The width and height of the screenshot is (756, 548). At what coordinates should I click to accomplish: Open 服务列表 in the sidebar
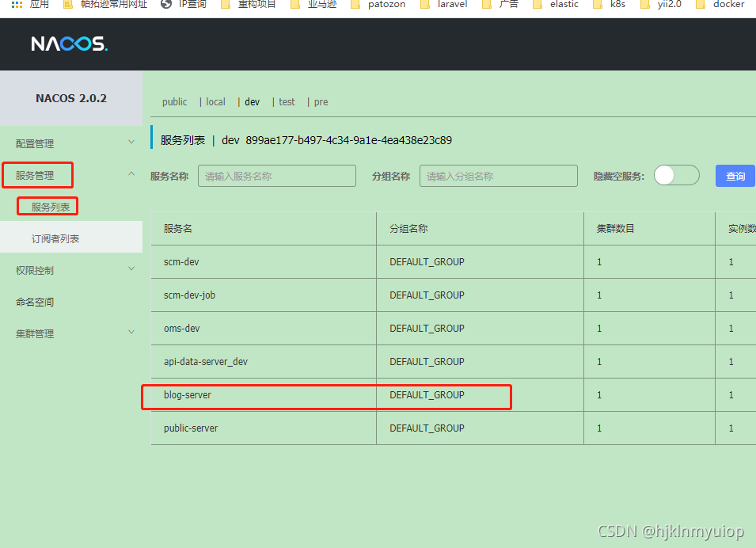[x=51, y=207]
